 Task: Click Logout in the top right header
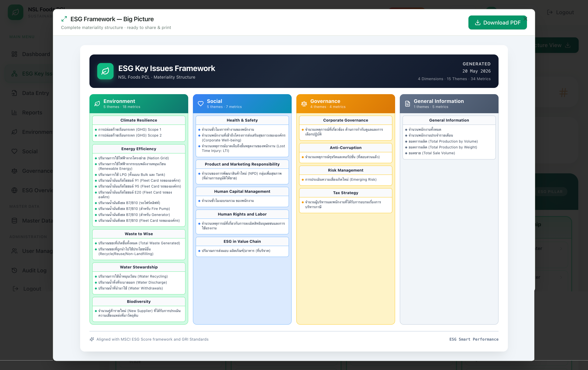coord(560,12)
